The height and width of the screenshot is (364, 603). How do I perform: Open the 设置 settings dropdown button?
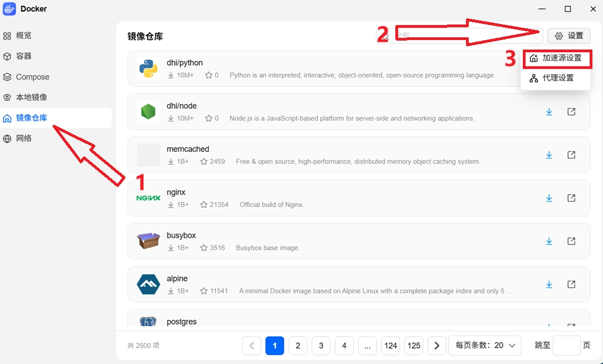(x=569, y=36)
